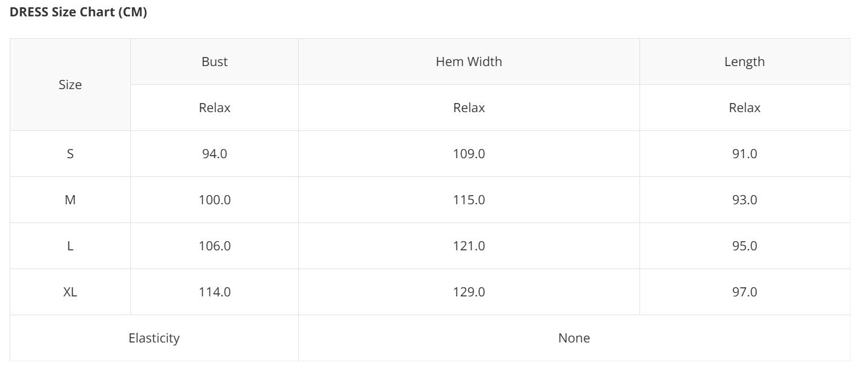Click the Length column header
This screenshot has height=377, width=868.
744,62
